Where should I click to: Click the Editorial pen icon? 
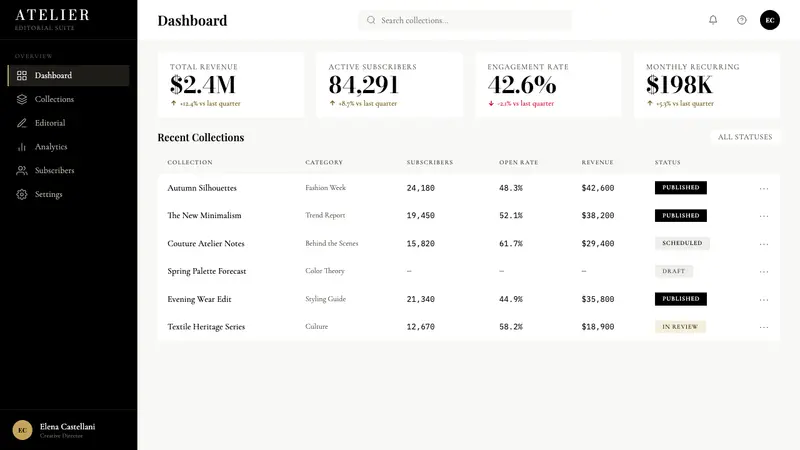21,123
